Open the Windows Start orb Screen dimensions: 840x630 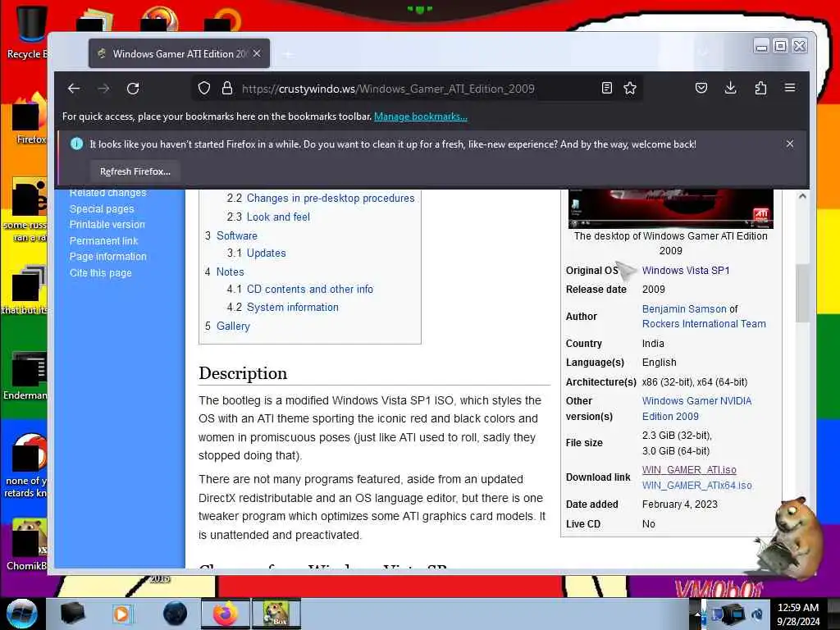tap(22, 614)
